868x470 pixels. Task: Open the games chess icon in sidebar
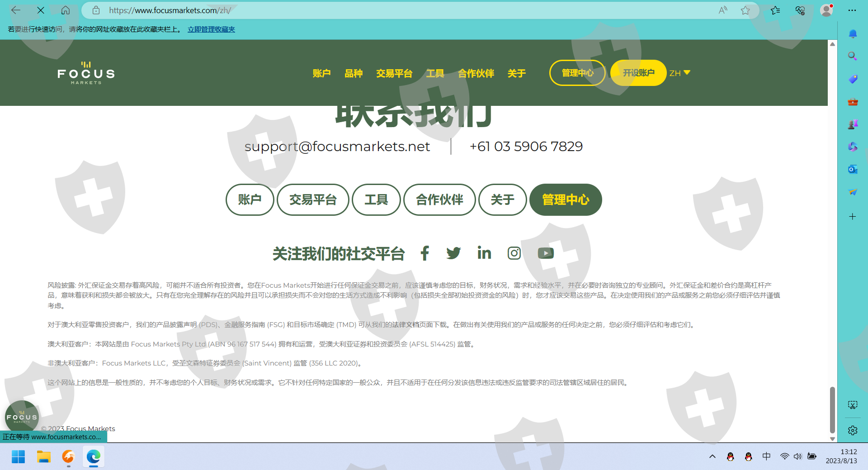coord(853,124)
